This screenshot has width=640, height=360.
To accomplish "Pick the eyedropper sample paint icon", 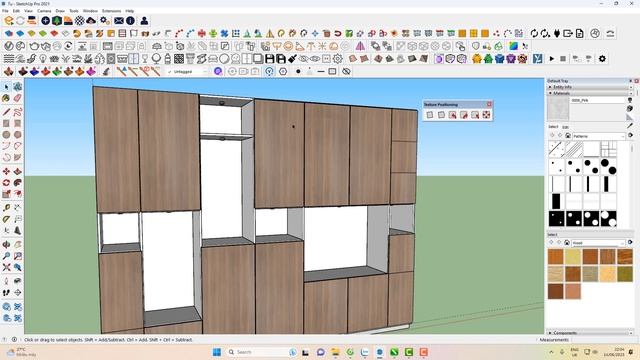I will tap(631, 126).
